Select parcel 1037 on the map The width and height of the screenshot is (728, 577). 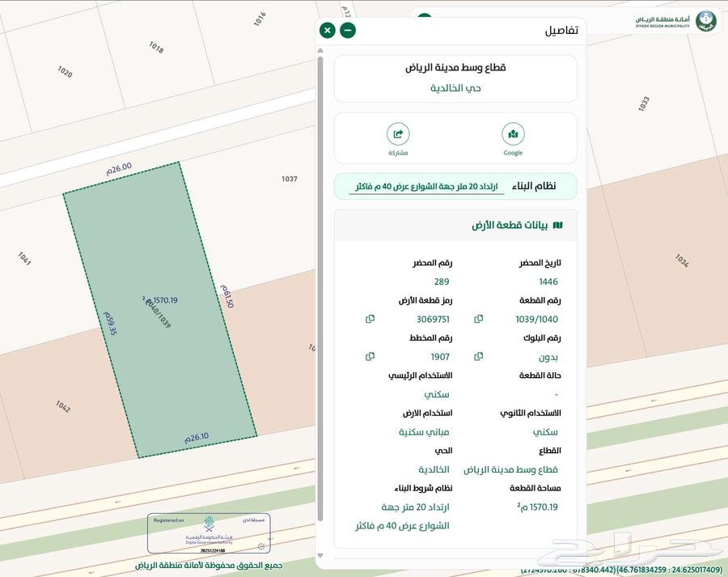pyautogui.click(x=290, y=179)
